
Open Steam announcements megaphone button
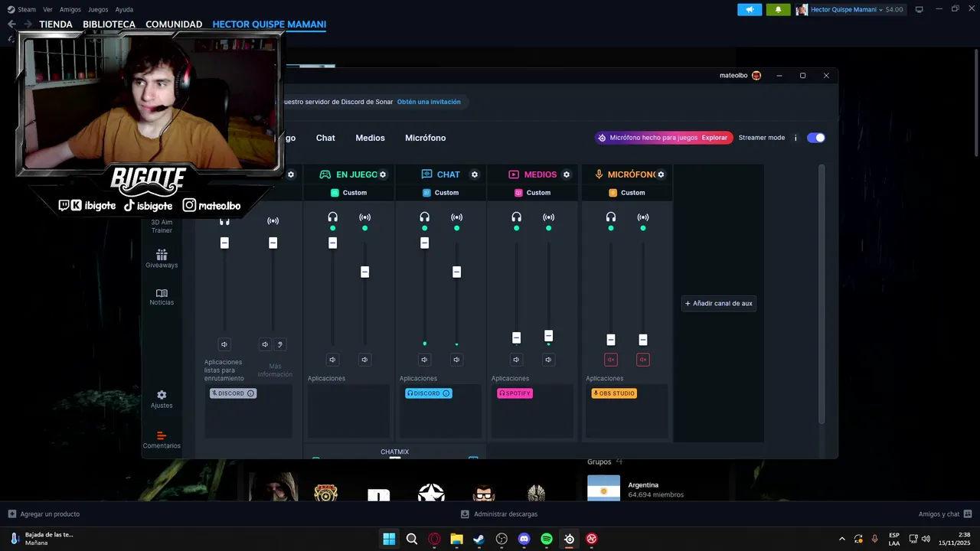pos(750,9)
